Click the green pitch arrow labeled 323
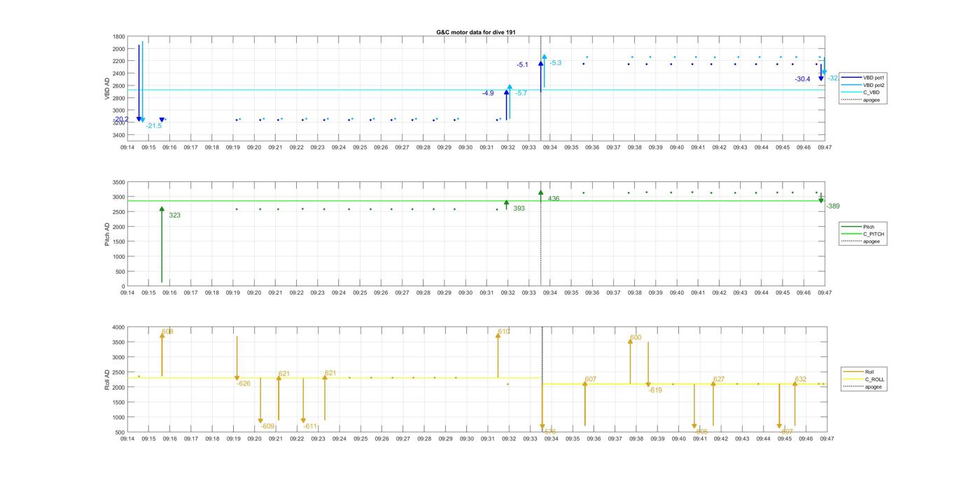This screenshot has width=980, height=485. click(x=162, y=245)
